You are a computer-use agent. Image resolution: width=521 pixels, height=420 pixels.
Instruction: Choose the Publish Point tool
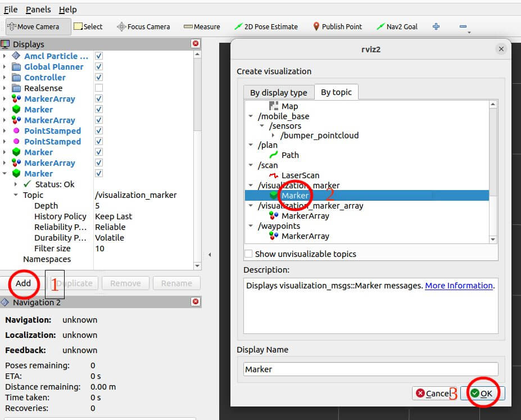pyautogui.click(x=338, y=26)
